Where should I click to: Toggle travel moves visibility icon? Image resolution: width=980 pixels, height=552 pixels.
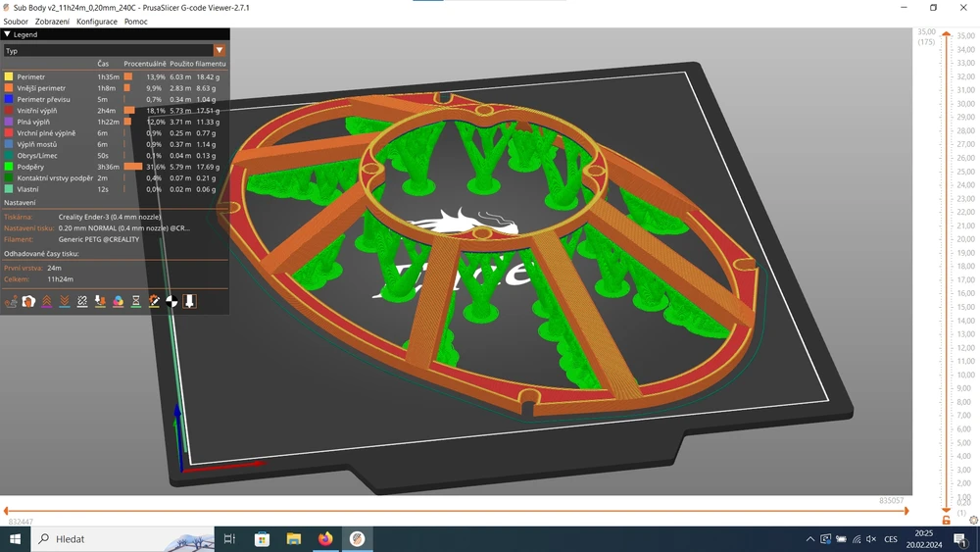click(x=11, y=301)
